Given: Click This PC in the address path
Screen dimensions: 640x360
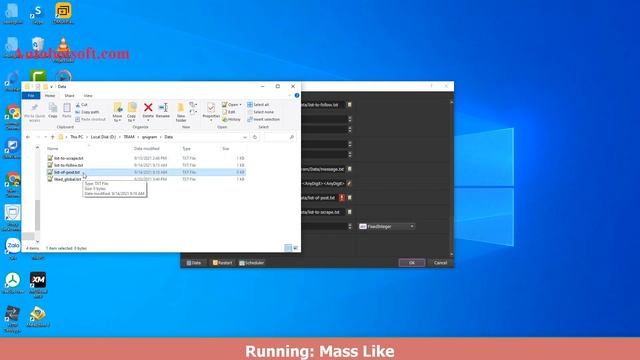Looking at the screenshot, I should [76, 137].
